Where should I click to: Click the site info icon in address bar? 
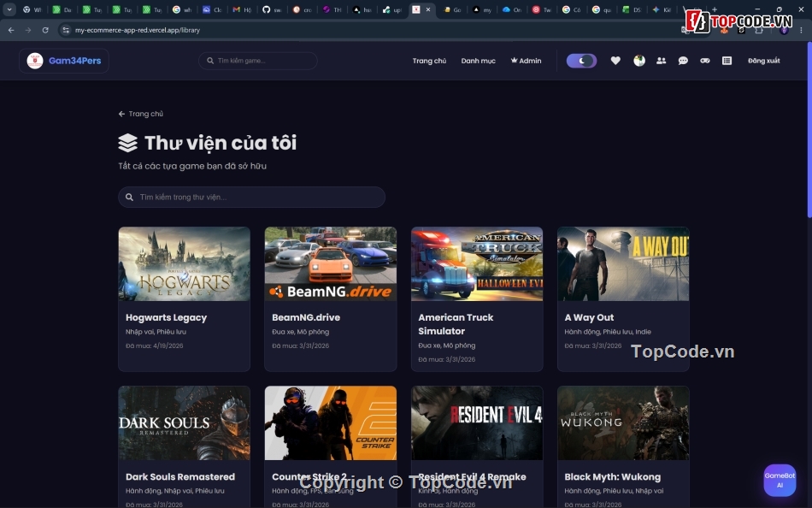(x=66, y=30)
